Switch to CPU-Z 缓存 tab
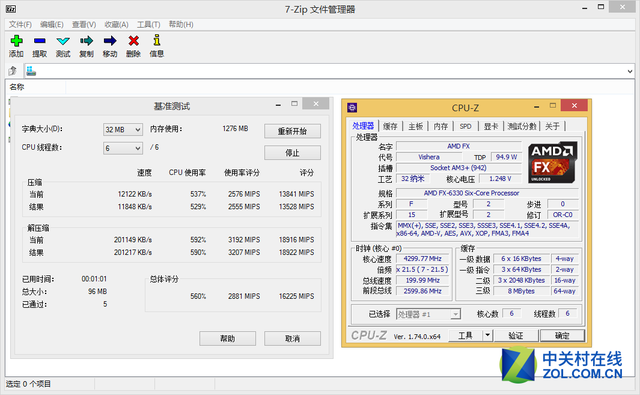640x395 pixels. pos(390,126)
